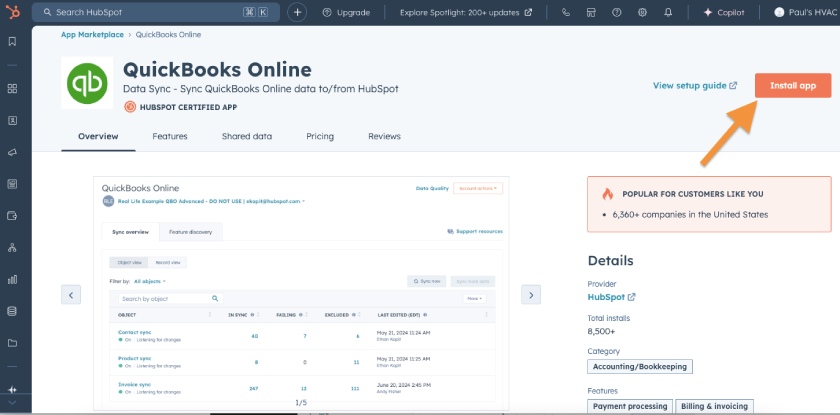The height and width of the screenshot is (415, 840).
Task: Show previous screenshot with left arrow
Action: tap(71, 295)
